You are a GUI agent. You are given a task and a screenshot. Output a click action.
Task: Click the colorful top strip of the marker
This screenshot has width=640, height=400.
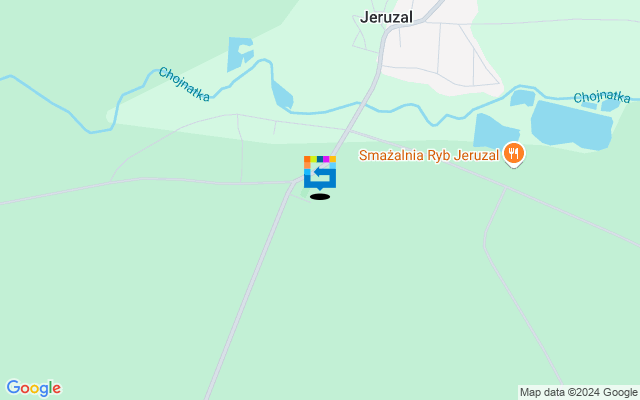[x=320, y=159]
